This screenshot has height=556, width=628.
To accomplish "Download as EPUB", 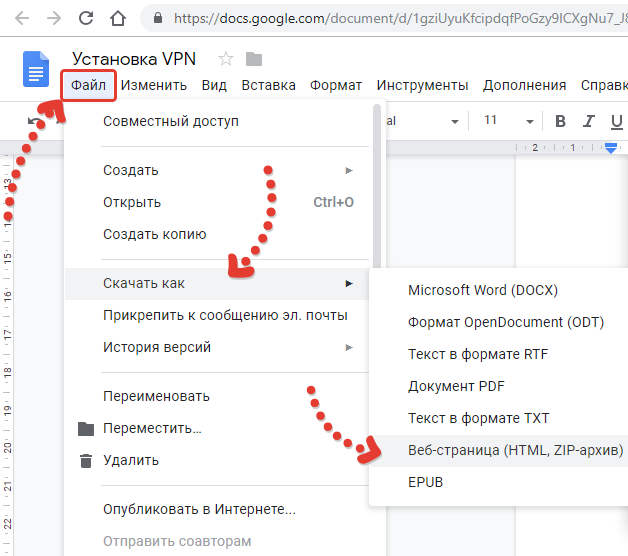I will point(498,483).
